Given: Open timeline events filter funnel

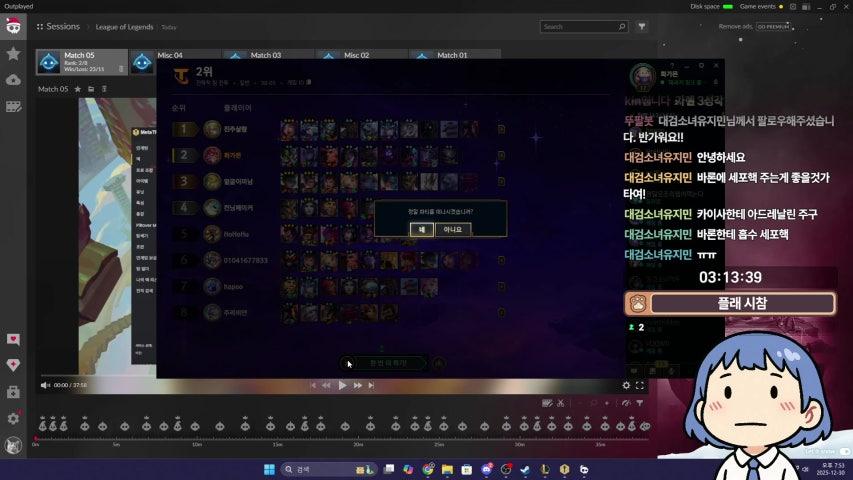Looking at the screenshot, I should click(x=640, y=403).
